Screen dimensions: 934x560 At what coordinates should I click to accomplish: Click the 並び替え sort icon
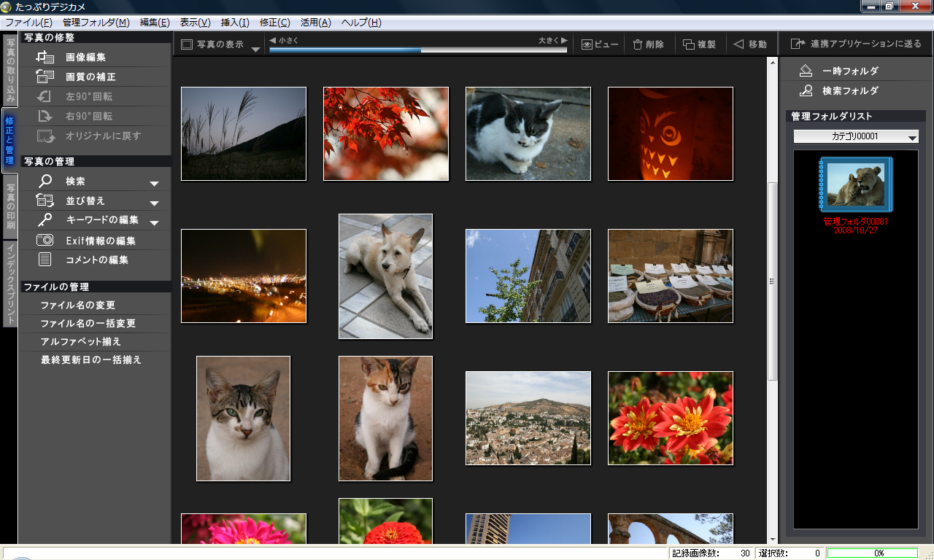coord(45,201)
